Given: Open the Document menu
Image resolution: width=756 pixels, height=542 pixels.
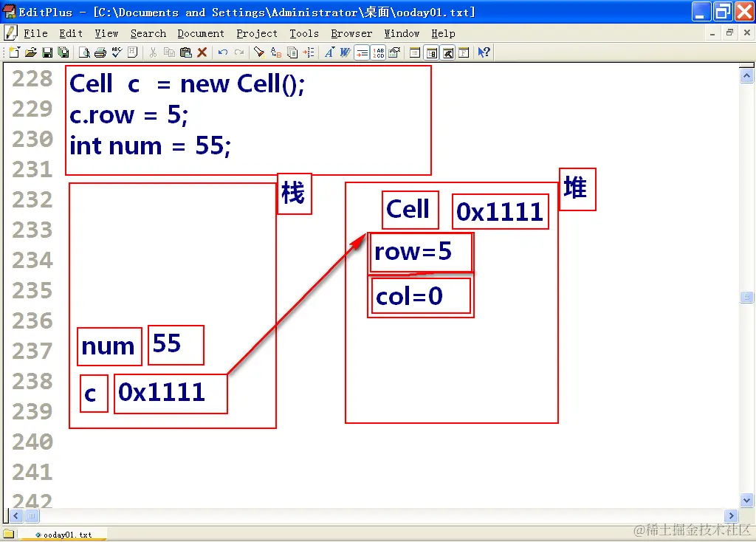Looking at the screenshot, I should [201, 33].
